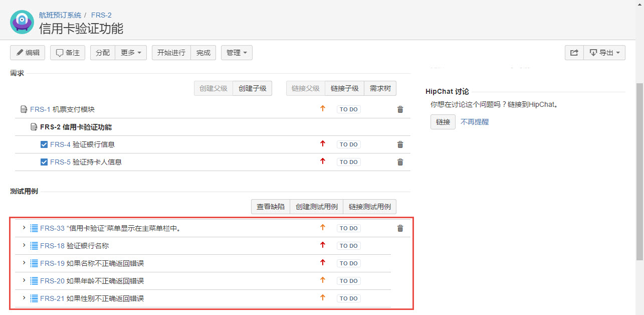Screen dimensions: 644x315
Task: Expand the FRS-20 test case chevron
Action: [24, 280]
